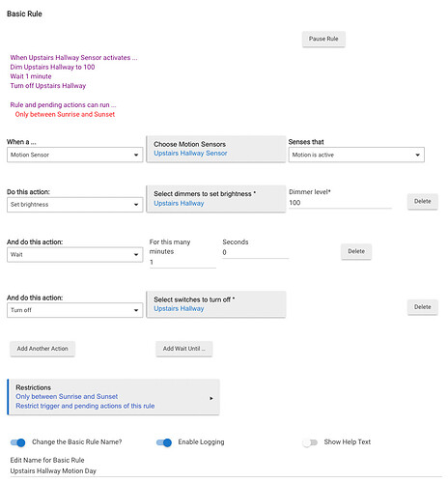Delete the Set brightness action

point(423,202)
